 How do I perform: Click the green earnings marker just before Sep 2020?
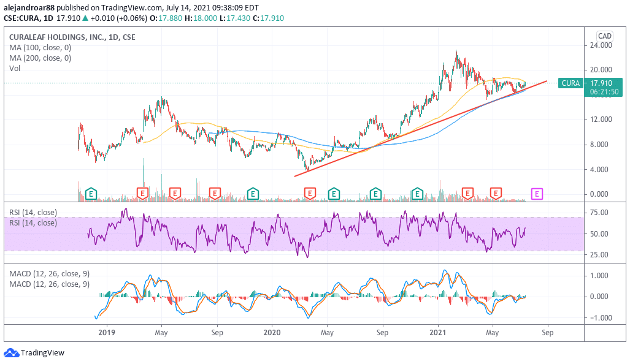pyautogui.click(x=375, y=194)
